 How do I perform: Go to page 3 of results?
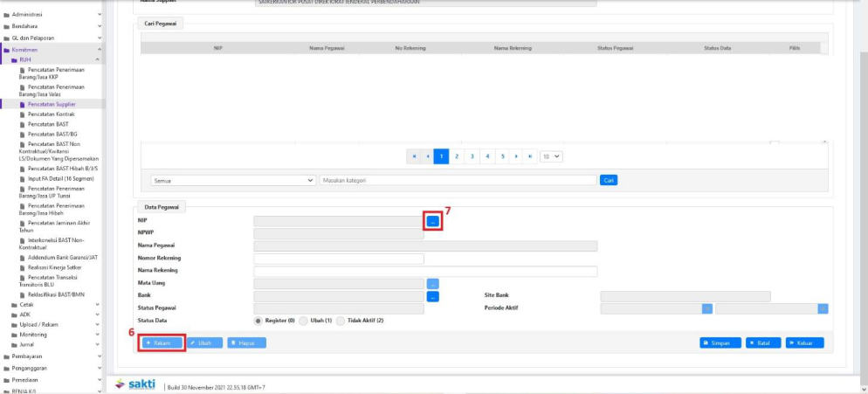[x=472, y=156]
